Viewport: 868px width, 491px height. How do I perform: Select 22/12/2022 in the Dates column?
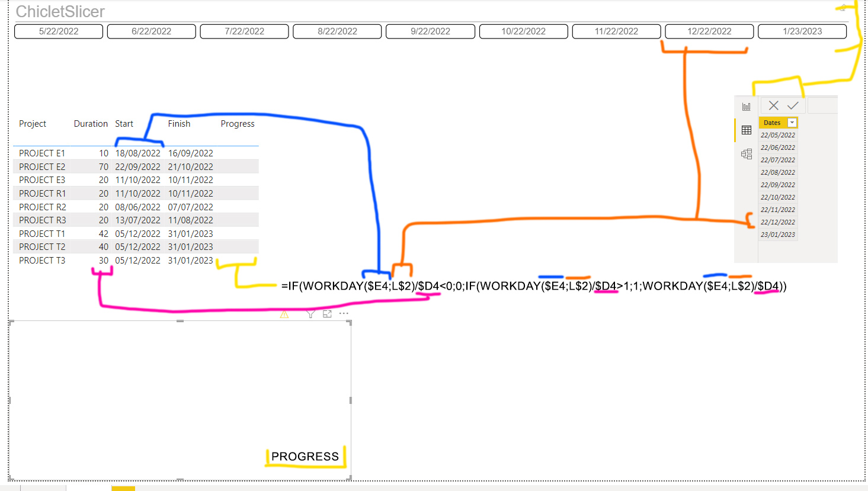(778, 222)
